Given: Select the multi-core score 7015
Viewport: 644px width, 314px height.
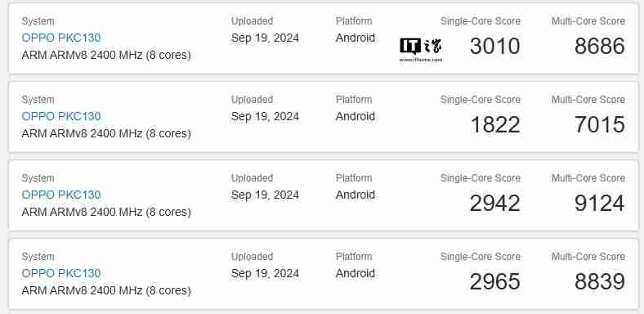Looking at the screenshot, I should [600, 124].
